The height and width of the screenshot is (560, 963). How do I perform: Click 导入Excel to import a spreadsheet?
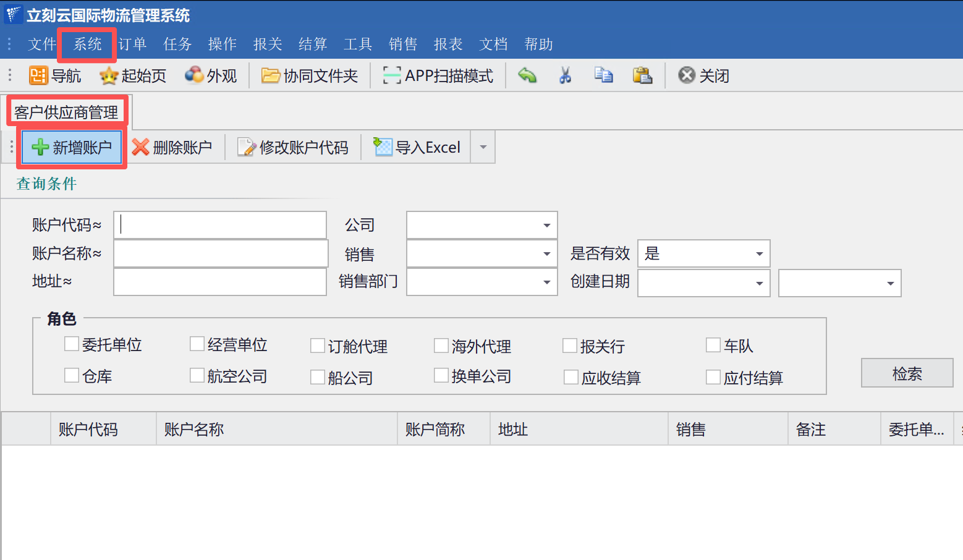click(417, 147)
